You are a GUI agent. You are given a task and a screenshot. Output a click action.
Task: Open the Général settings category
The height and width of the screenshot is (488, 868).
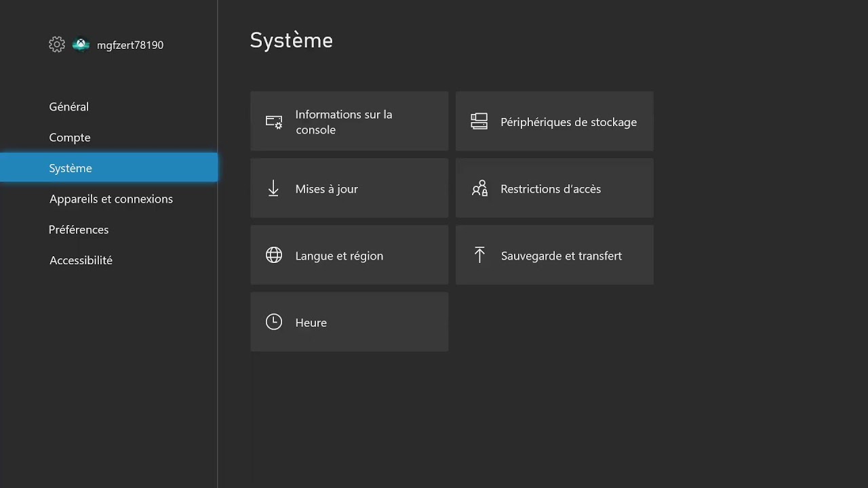pos(69,106)
